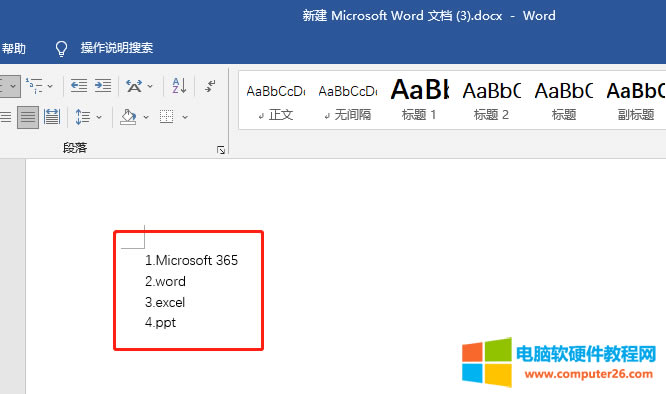Click the A-Z sort icon
666x394 pixels.
179,85
